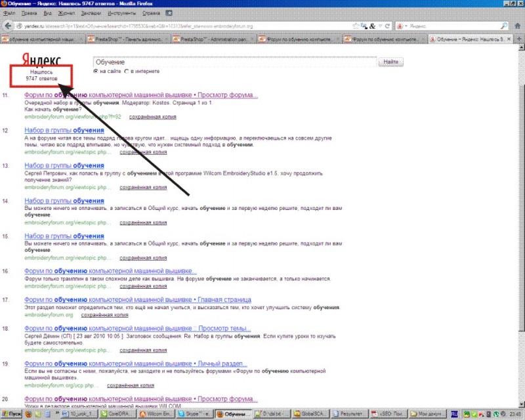This screenshot has width=525, height=420.
Task: Open result 12 «Набор в группы обучения»
Action: (64, 131)
